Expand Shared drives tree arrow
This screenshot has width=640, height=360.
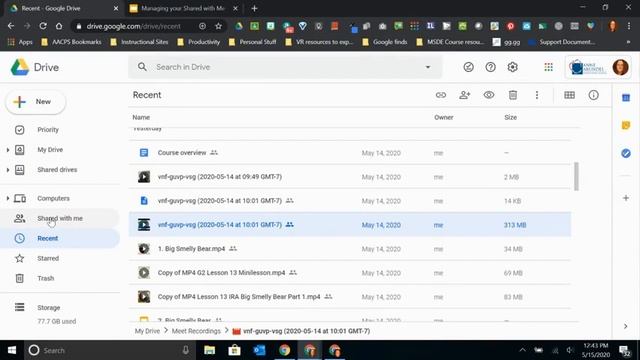coord(8,170)
